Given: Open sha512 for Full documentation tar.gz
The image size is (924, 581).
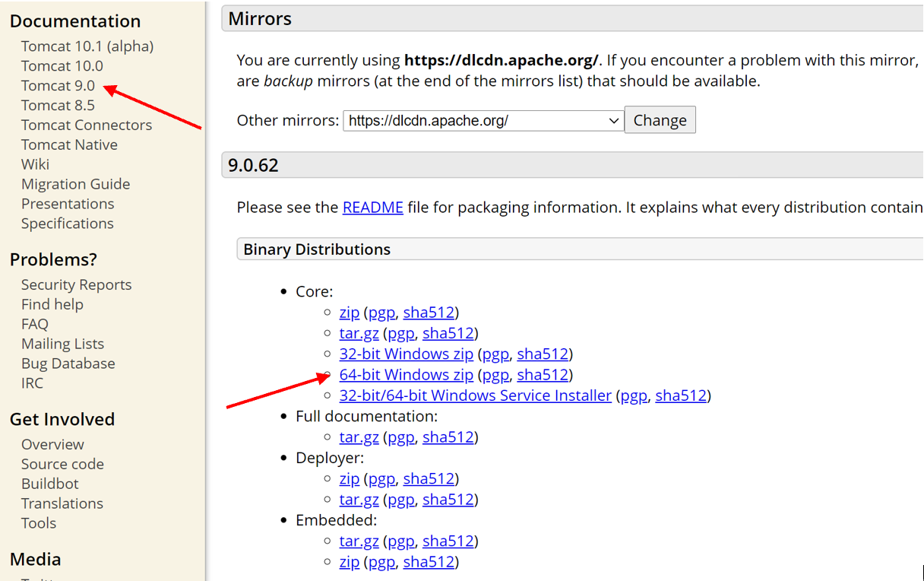Looking at the screenshot, I should coord(448,437).
